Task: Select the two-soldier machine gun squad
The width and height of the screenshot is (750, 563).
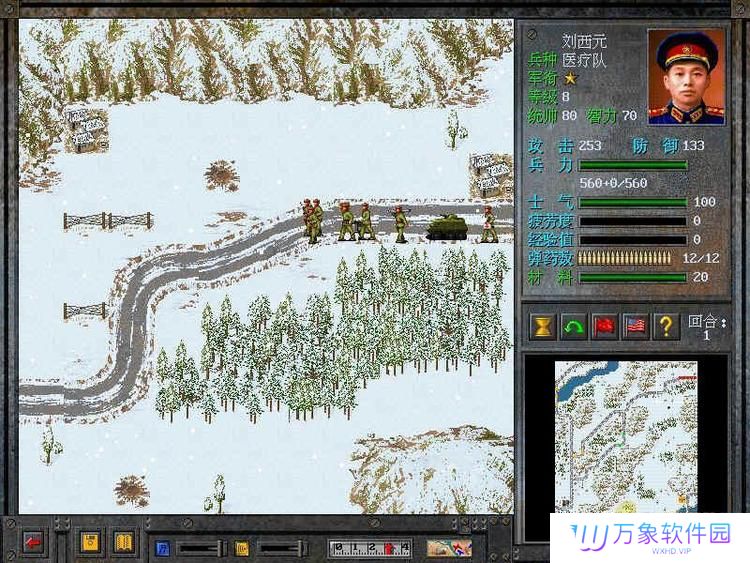Action: [356, 221]
